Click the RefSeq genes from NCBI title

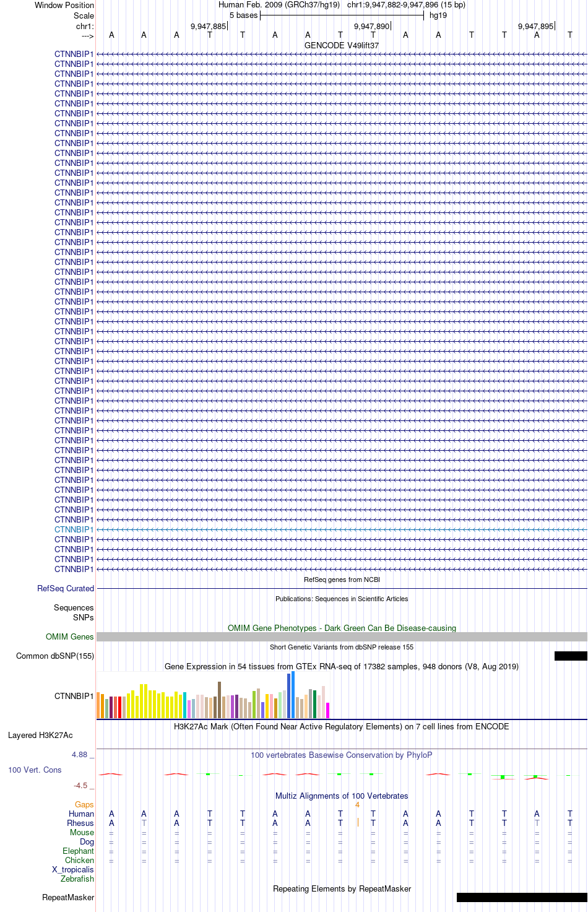342,580
